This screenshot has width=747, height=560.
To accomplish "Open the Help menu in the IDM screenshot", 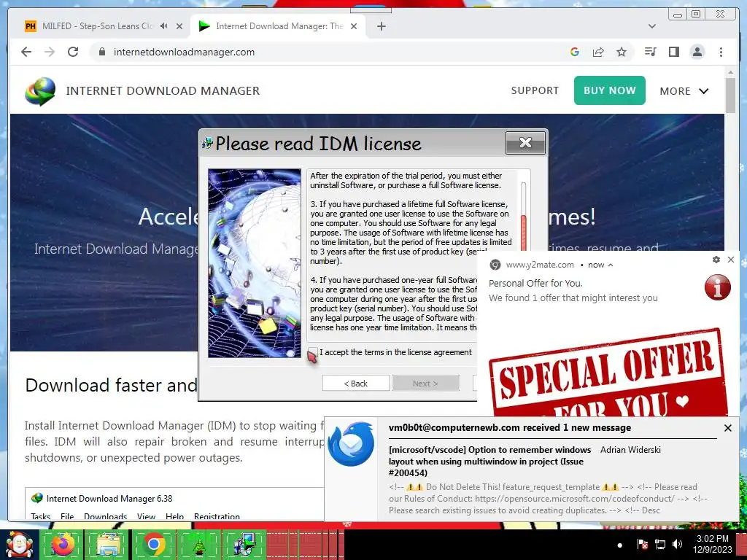I will click(174, 517).
